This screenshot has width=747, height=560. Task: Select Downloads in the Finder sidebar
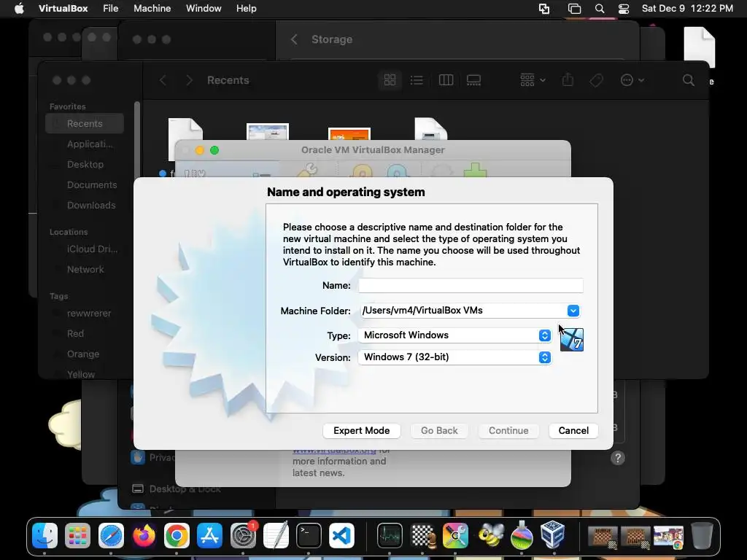point(85,206)
